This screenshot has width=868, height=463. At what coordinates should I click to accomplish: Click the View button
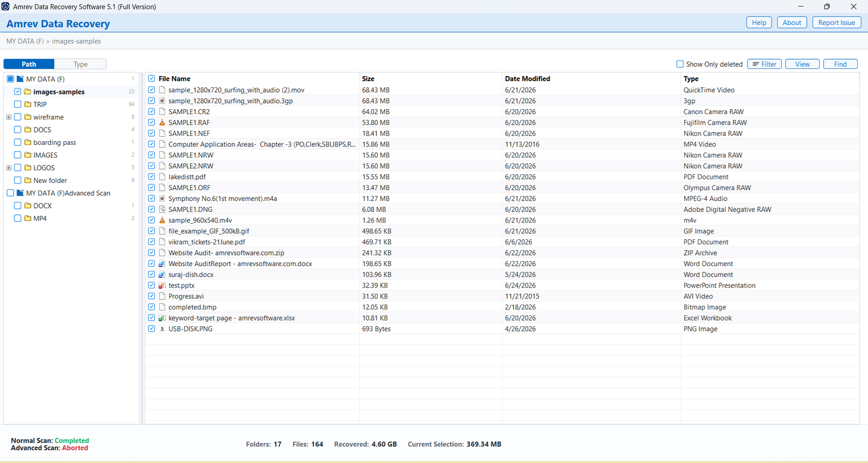(x=802, y=64)
